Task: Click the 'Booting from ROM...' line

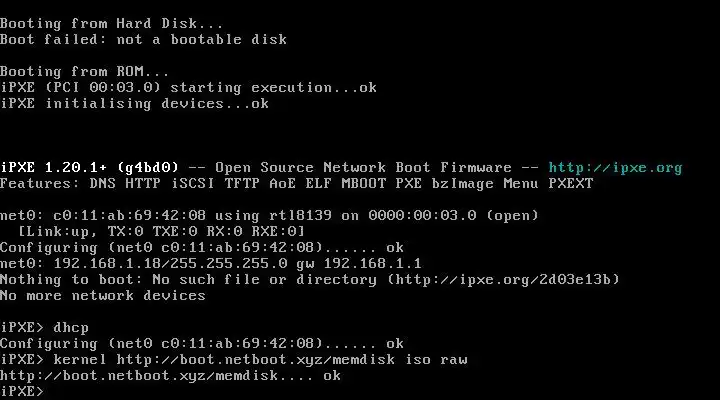Action: pos(85,72)
